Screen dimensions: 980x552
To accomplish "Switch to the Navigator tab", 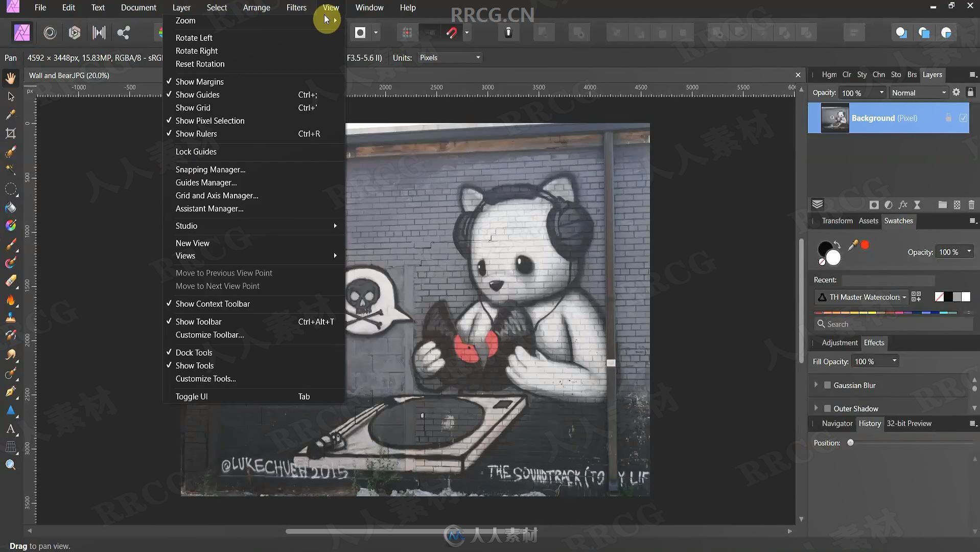I will [837, 424].
